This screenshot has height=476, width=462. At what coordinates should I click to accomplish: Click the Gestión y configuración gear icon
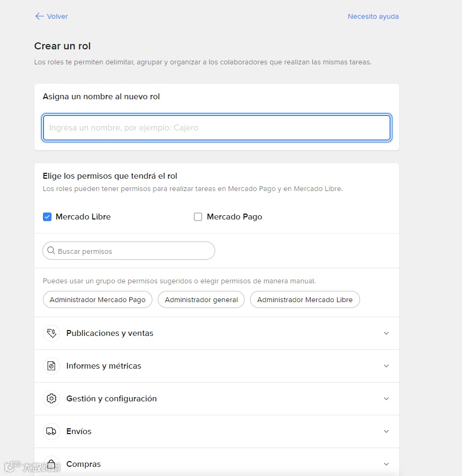(x=52, y=399)
